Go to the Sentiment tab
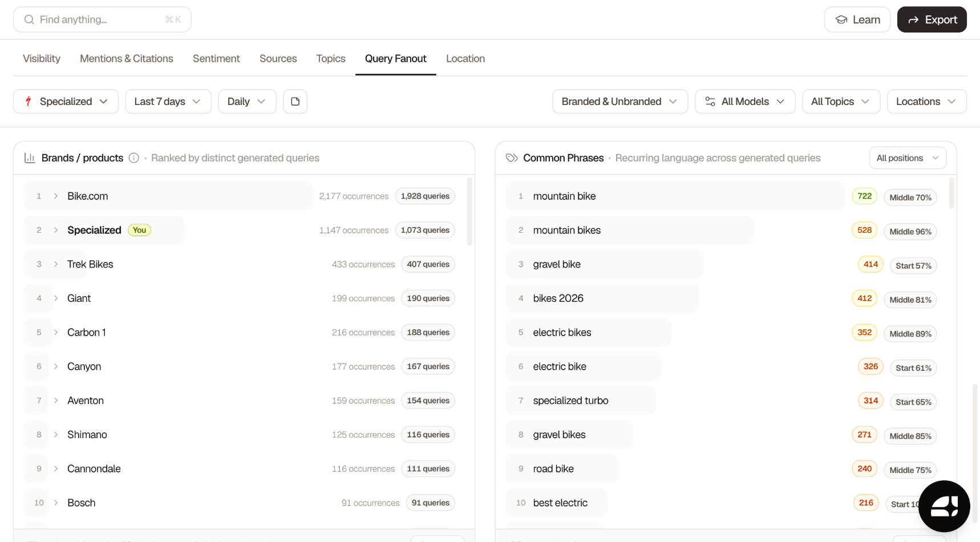This screenshot has width=980, height=542. click(x=216, y=59)
